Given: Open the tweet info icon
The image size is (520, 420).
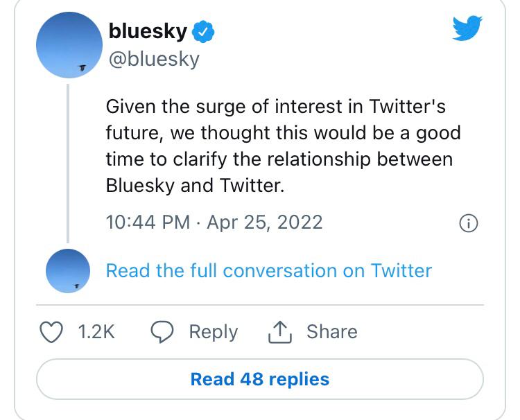Looking at the screenshot, I should click(469, 223).
